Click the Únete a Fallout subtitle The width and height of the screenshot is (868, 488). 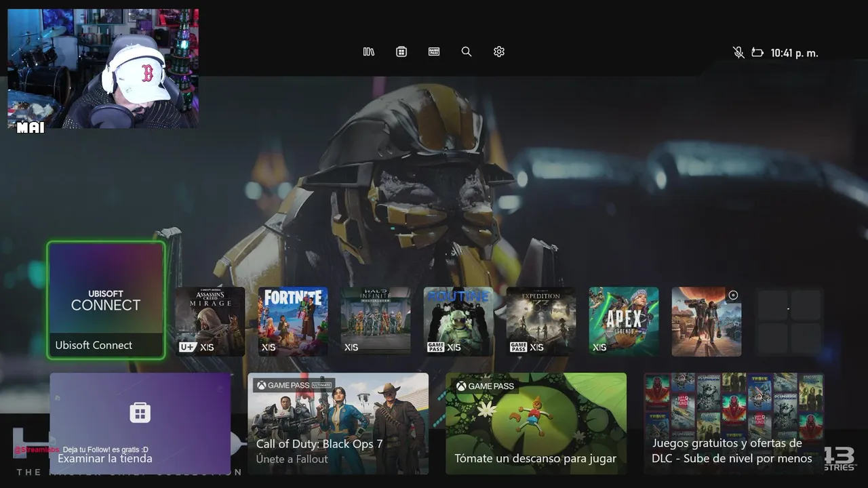[292, 459]
